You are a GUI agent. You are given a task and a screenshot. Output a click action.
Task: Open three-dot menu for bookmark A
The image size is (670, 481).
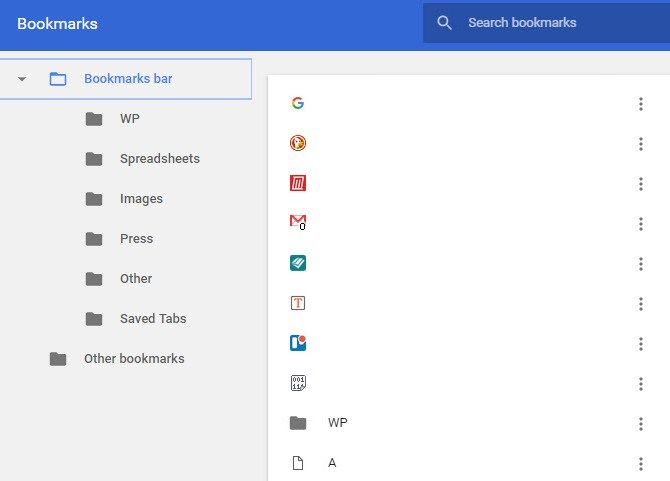coord(640,464)
